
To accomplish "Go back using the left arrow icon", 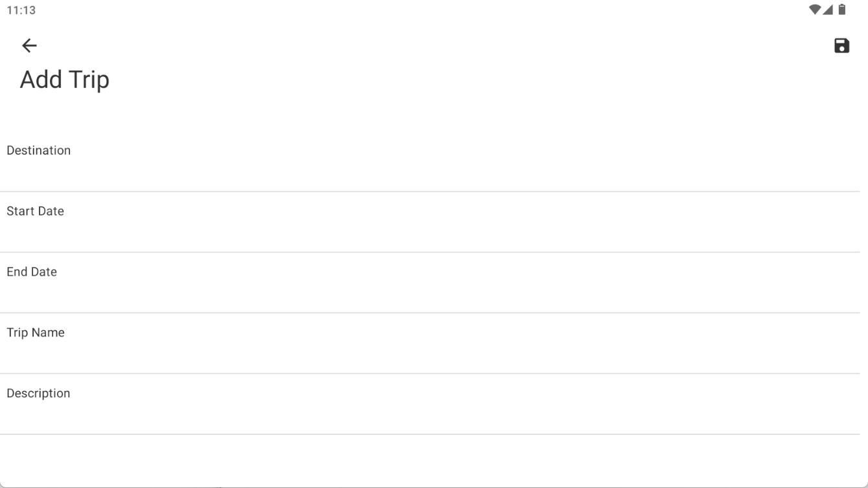I will pos(29,45).
